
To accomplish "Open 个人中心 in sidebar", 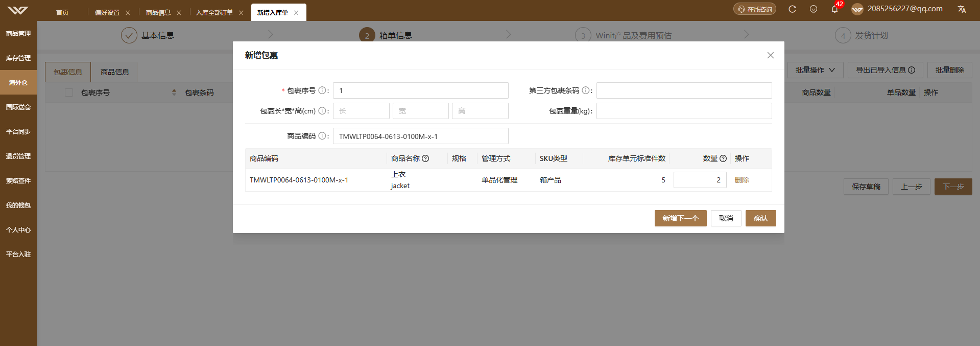I will [x=18, y=229].
